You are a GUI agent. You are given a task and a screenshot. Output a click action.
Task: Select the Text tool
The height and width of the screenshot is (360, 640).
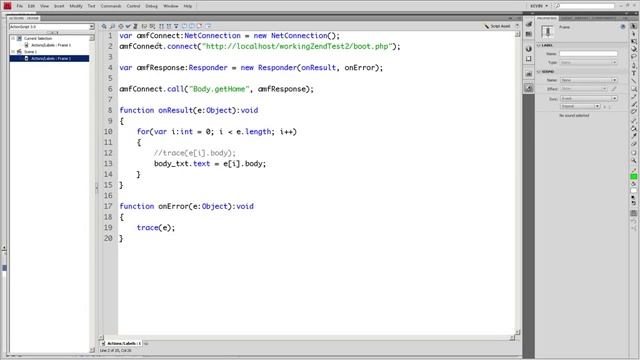(633, 73)
